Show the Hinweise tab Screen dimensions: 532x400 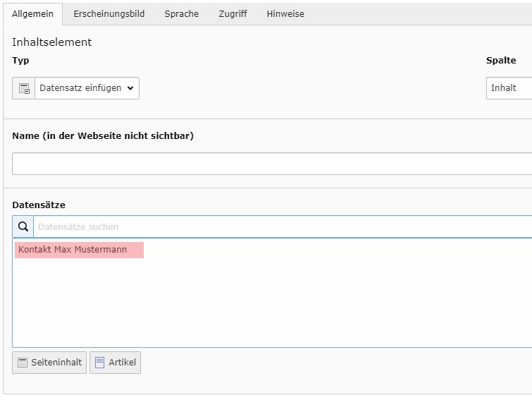pos(285,14)
